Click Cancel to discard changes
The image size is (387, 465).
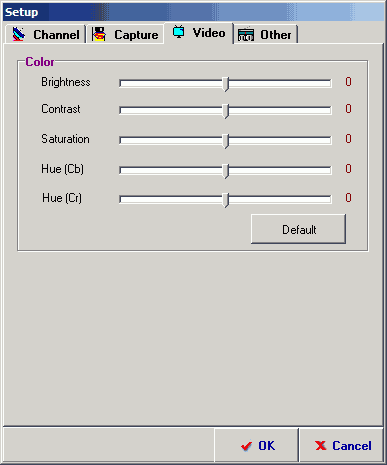(342, 445)
